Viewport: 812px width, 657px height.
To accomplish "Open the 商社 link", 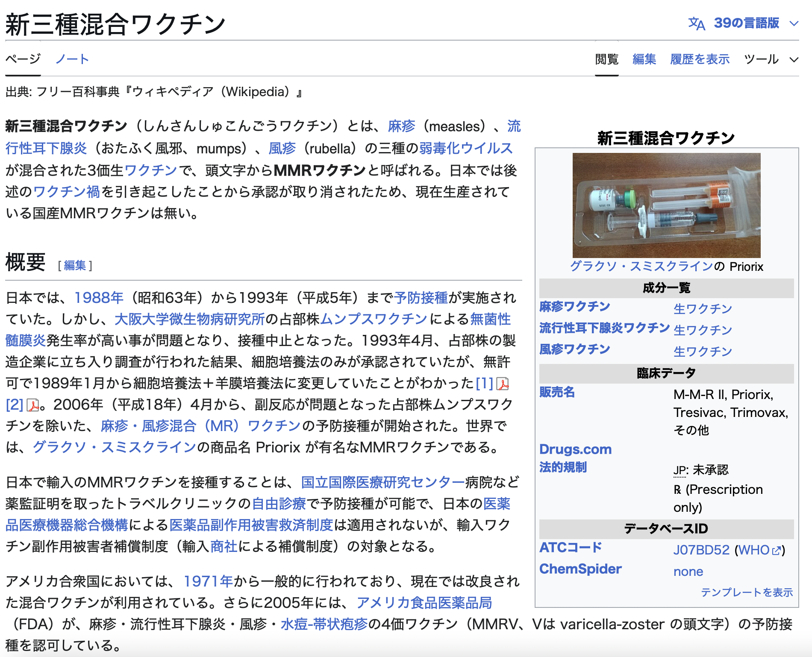I will pos(224,546).
